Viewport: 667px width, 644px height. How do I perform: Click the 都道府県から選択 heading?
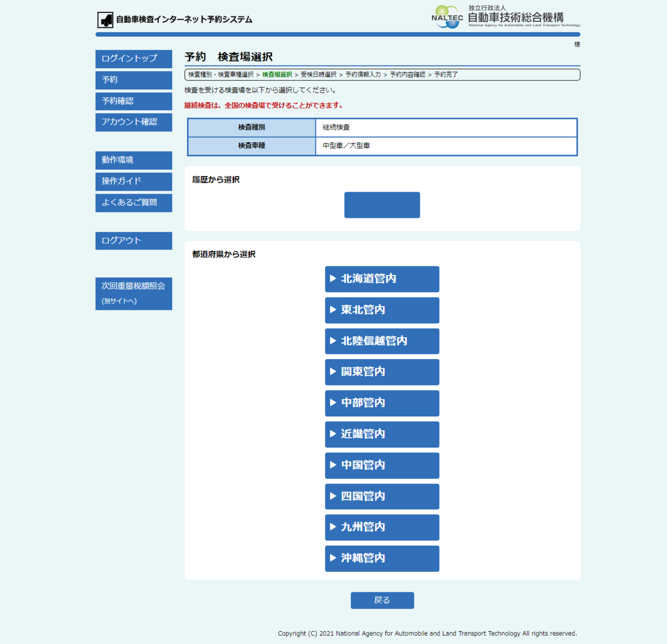click(x=223, y=254)
